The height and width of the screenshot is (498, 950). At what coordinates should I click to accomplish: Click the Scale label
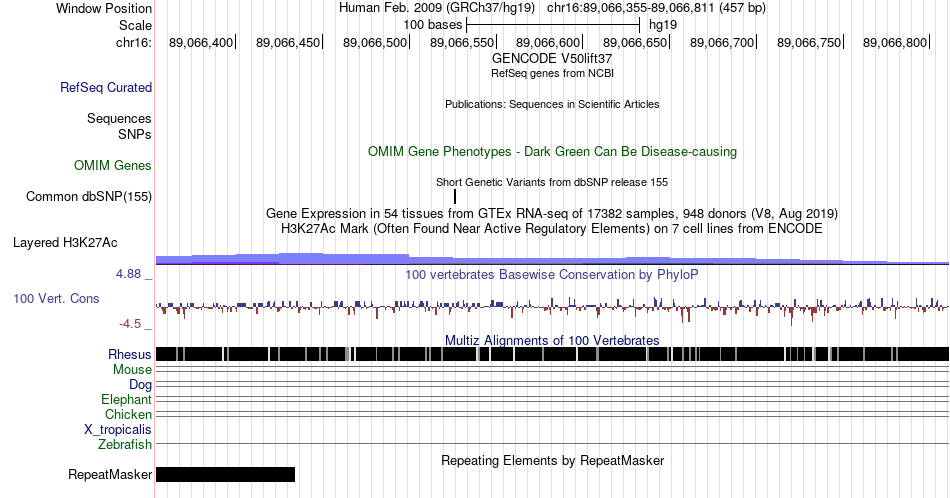[136, 25]
